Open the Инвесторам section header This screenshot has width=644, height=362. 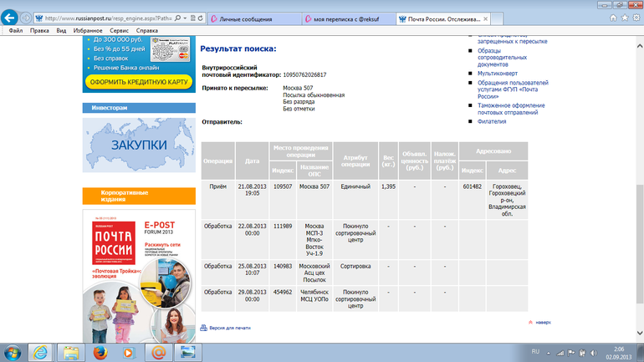(x=139, y=108)
